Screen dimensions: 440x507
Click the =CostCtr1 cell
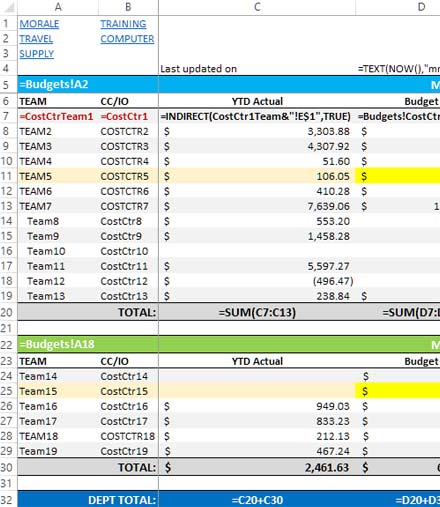128,117
